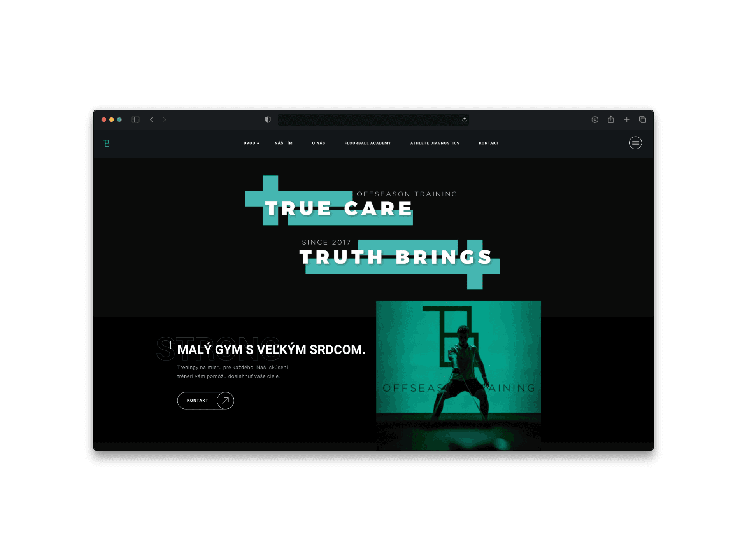
Task: Open the ÚVOD menu item
Action: click(x=249, y=143)
